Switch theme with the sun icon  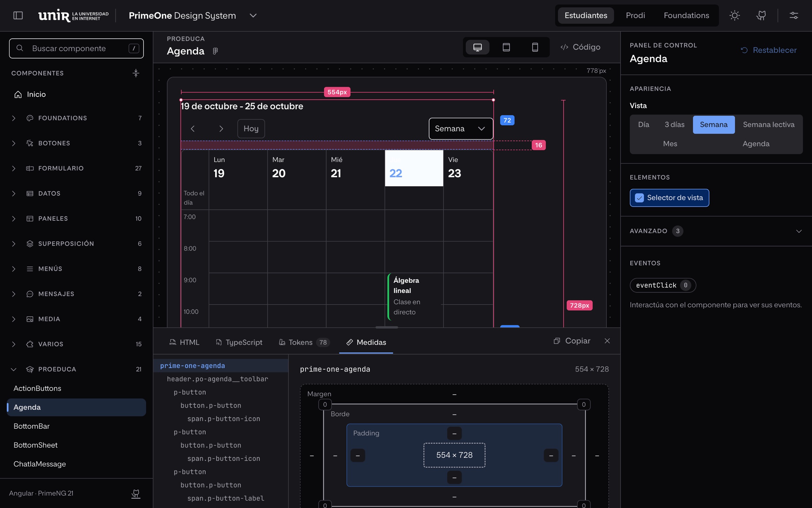tap(735, 16)
